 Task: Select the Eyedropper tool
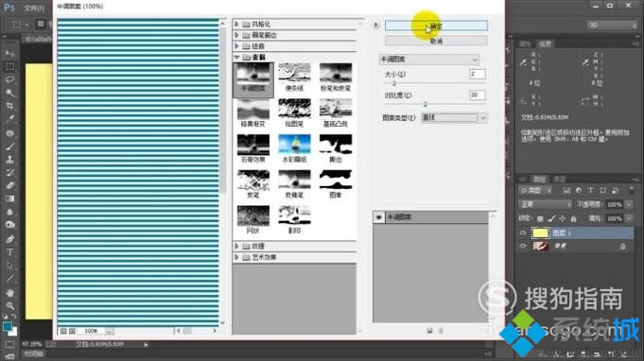[9, 119]
